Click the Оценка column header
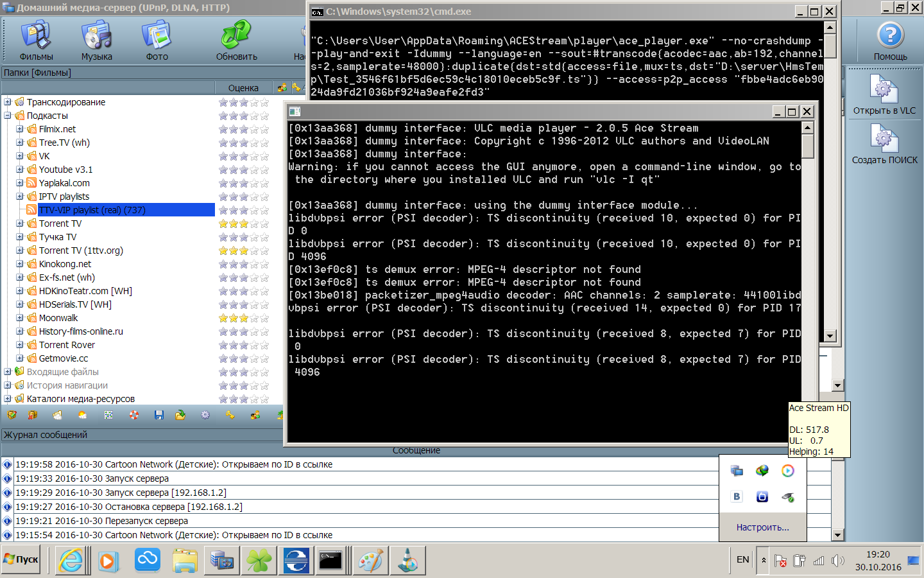The image size is (924, 578). tap(243, 88)
